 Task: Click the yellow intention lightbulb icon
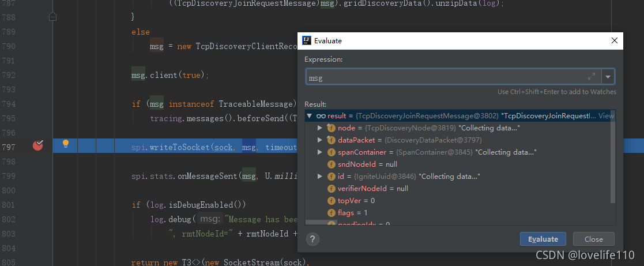point(66,144)
